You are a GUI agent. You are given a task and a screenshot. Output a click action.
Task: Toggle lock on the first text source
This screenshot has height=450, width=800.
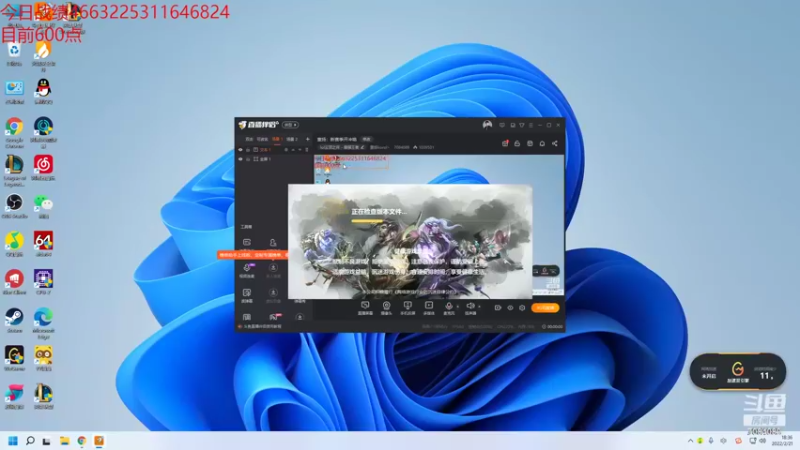coord(248,150)
